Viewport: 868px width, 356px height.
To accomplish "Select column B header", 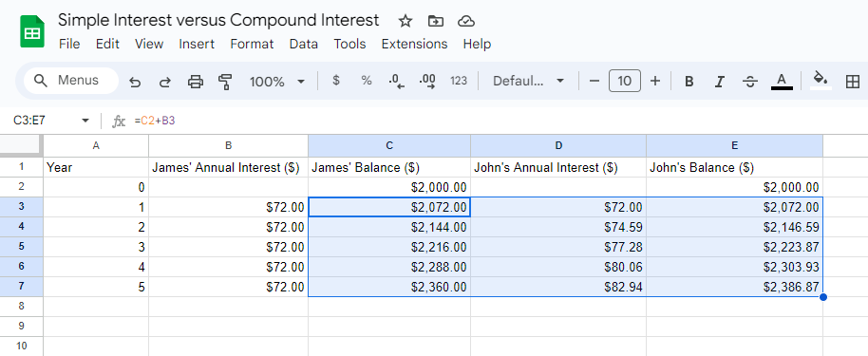I will 228,145.
